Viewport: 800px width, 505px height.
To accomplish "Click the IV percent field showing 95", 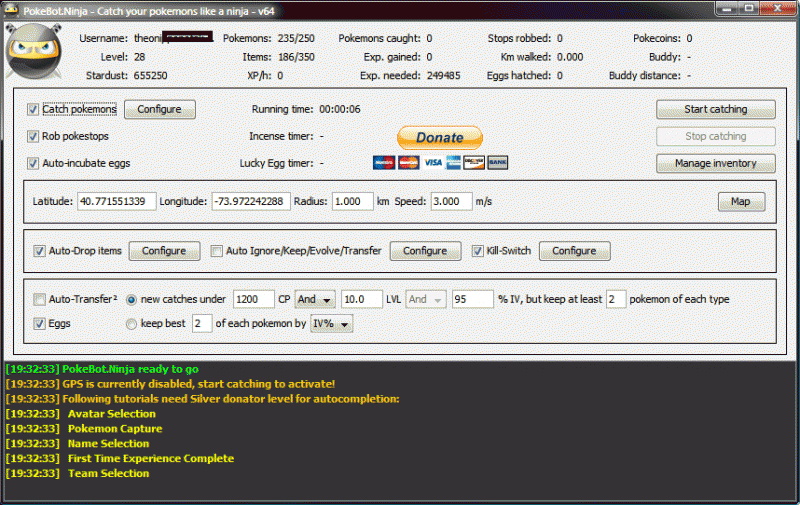I will 472,299.
